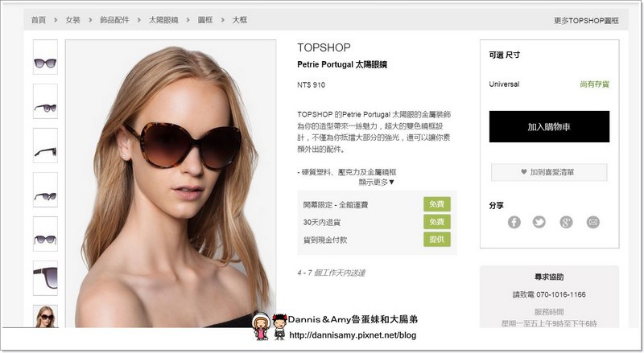Click the price NT$ 910

pyautogui.click(x=311, y=85)
